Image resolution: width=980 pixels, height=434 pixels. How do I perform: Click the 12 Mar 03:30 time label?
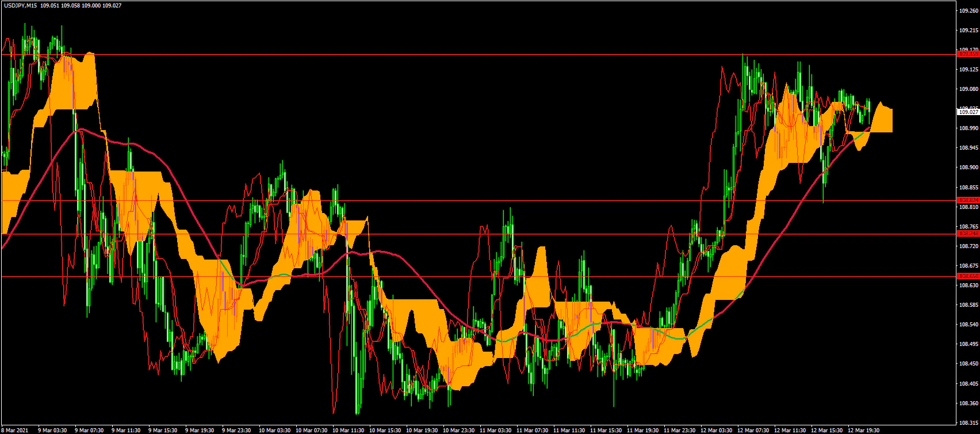[715, 430]
